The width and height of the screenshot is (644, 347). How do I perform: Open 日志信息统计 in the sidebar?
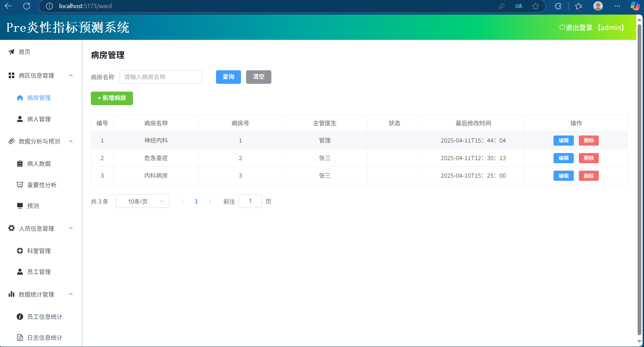[x=45, y=338]
